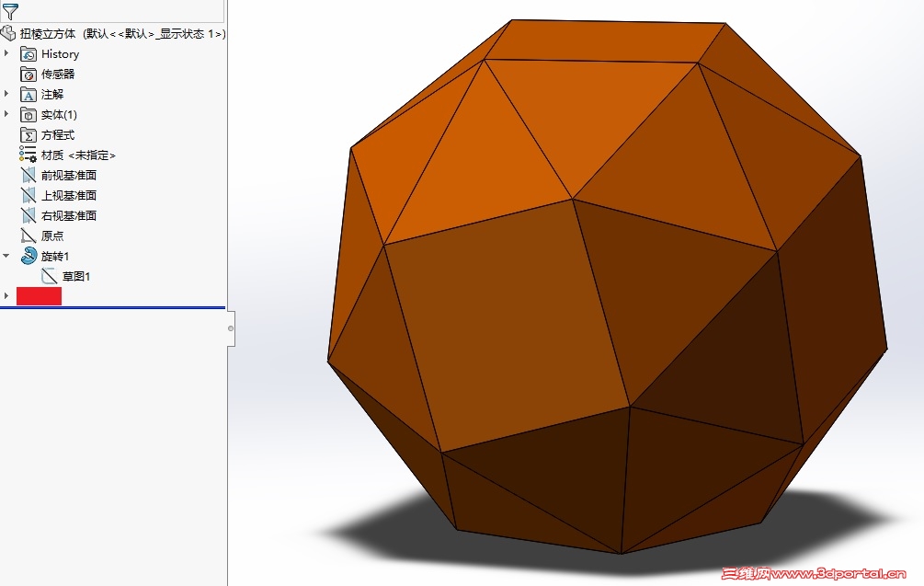Select the 传感器 tree item text
Screen dimensions: 924x586
pos(58,75)
